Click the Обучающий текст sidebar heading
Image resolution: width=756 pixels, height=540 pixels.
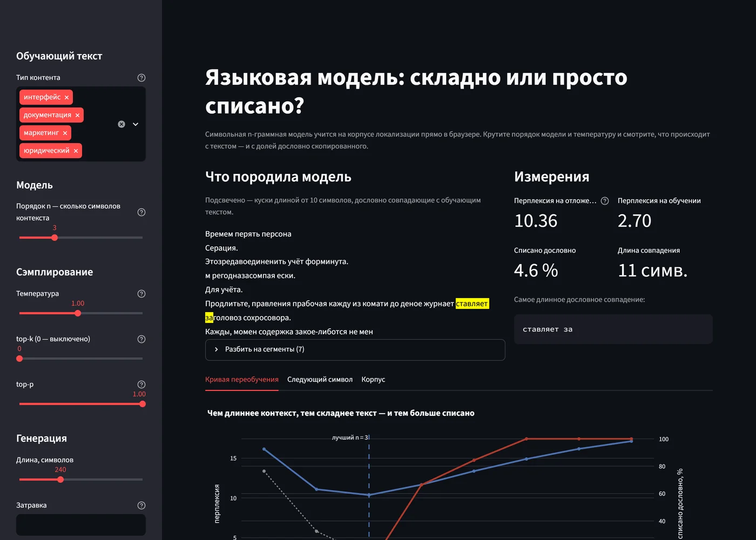click(59, 56)
